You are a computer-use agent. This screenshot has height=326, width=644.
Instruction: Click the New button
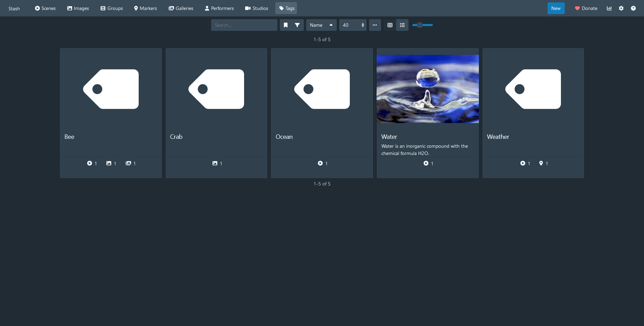(556, 8)
